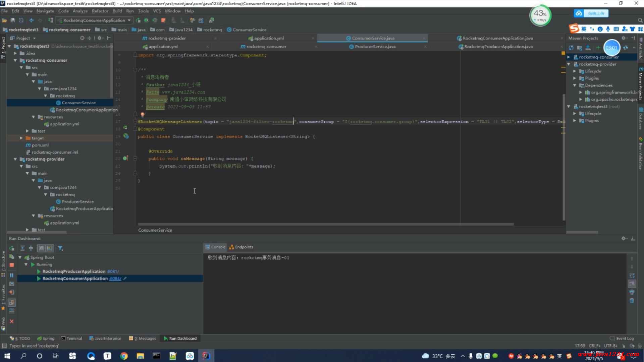Click the Rerun icon in main toolbar
This screenshot has height=362, width=644.
tap(138, 20)
